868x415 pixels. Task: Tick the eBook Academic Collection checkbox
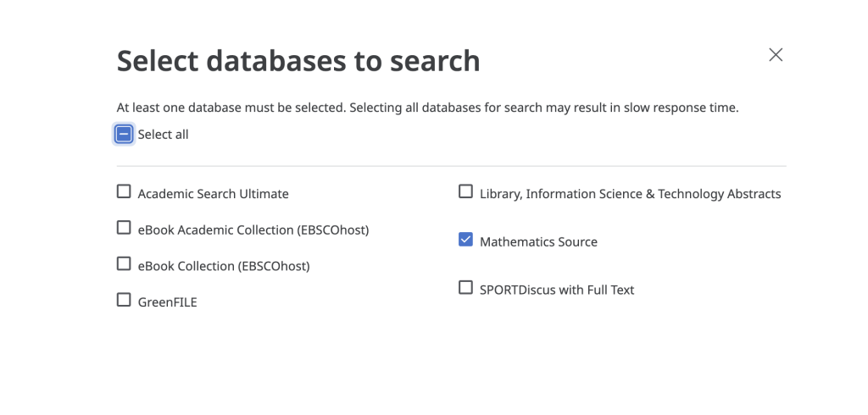(x=124, y=228)
